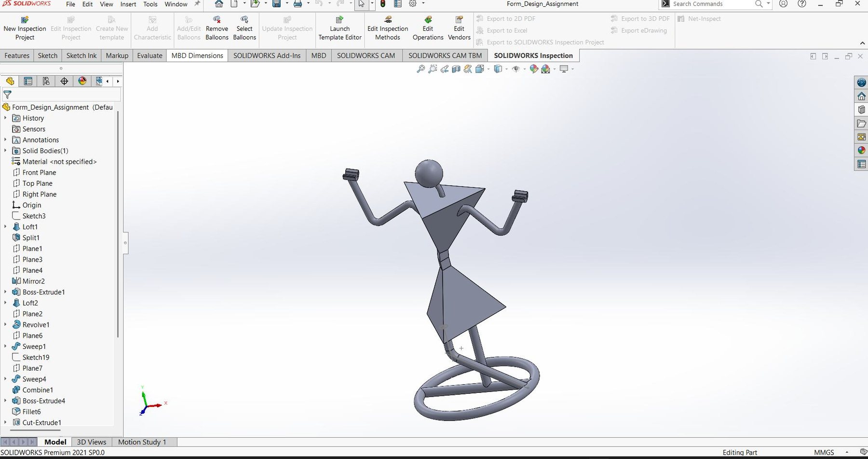
Task: Open the Insert menu
Action: click(x=128, y=4)
